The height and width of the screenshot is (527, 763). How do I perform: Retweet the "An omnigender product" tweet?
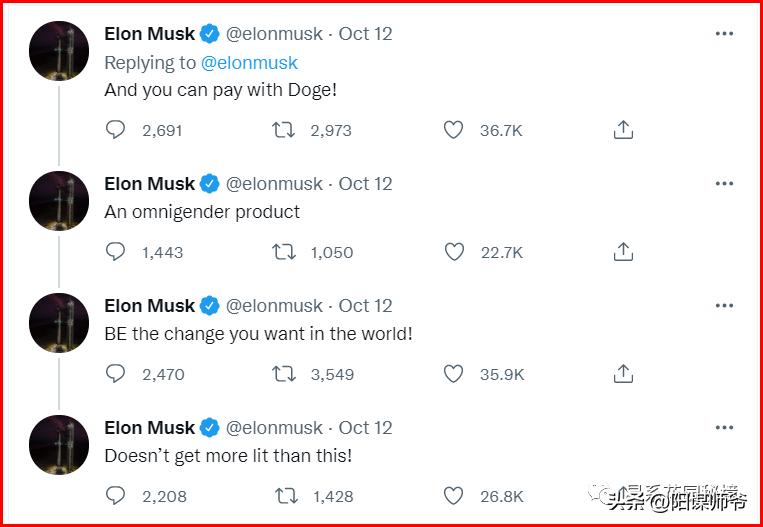[284, 252]
